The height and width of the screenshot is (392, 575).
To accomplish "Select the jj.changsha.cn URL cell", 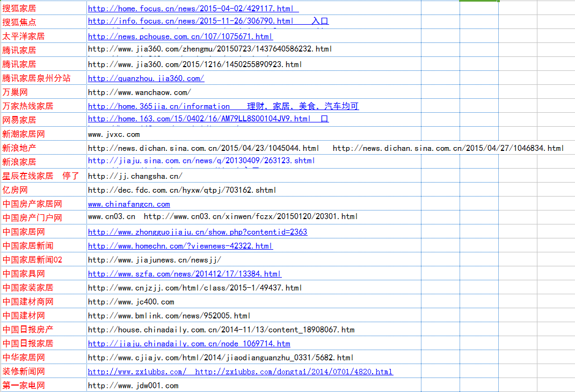I will (x=254, y=175).
